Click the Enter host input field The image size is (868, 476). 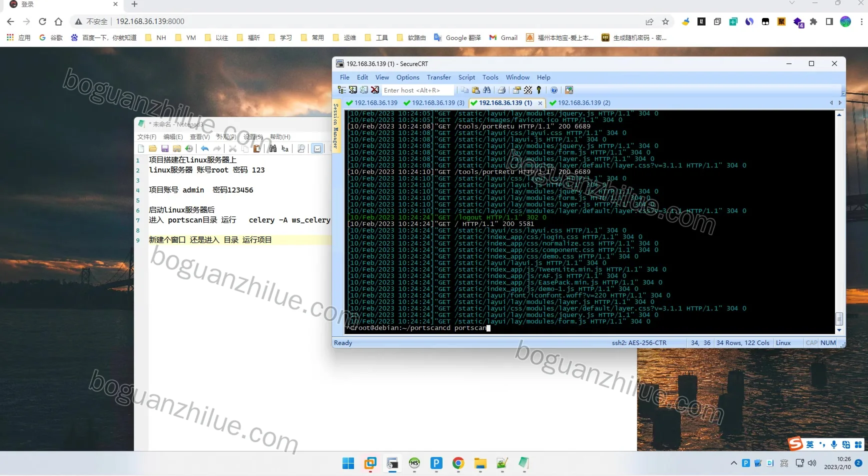point(418,90)
